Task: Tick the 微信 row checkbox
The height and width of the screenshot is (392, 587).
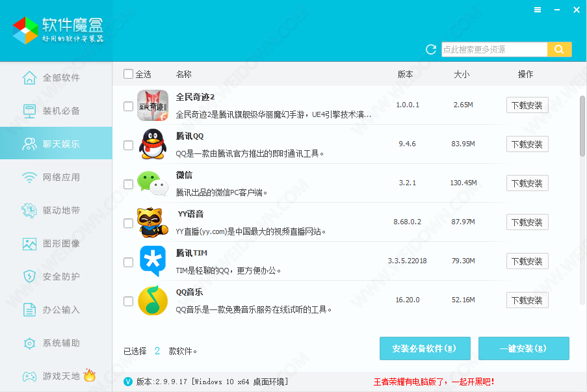Action: 128,184
